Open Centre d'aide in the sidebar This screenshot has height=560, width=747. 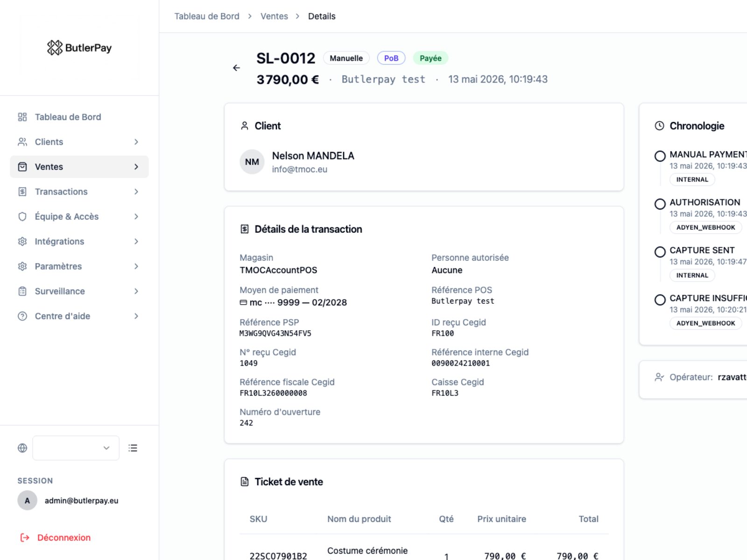79,316
